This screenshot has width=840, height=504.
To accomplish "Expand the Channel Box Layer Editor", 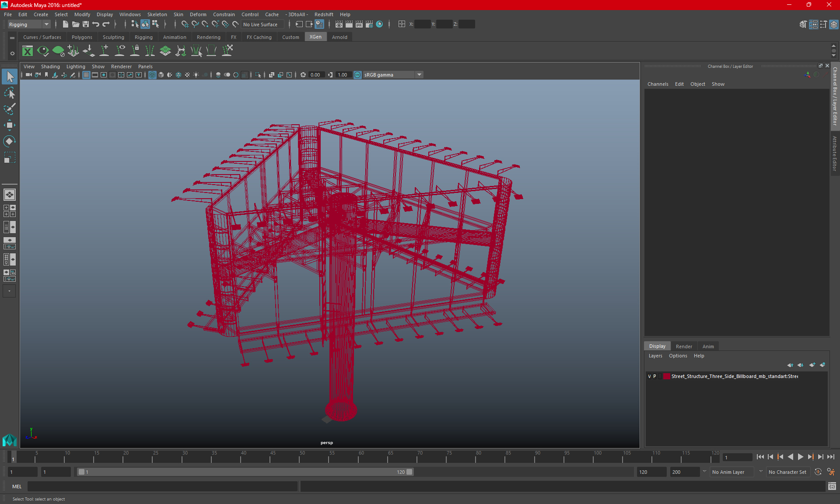I will 820,66.
